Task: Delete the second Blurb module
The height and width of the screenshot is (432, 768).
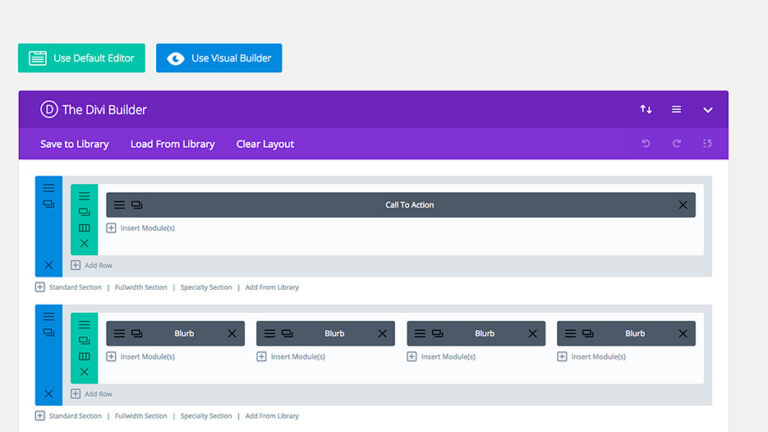Action: coord(382,334)
